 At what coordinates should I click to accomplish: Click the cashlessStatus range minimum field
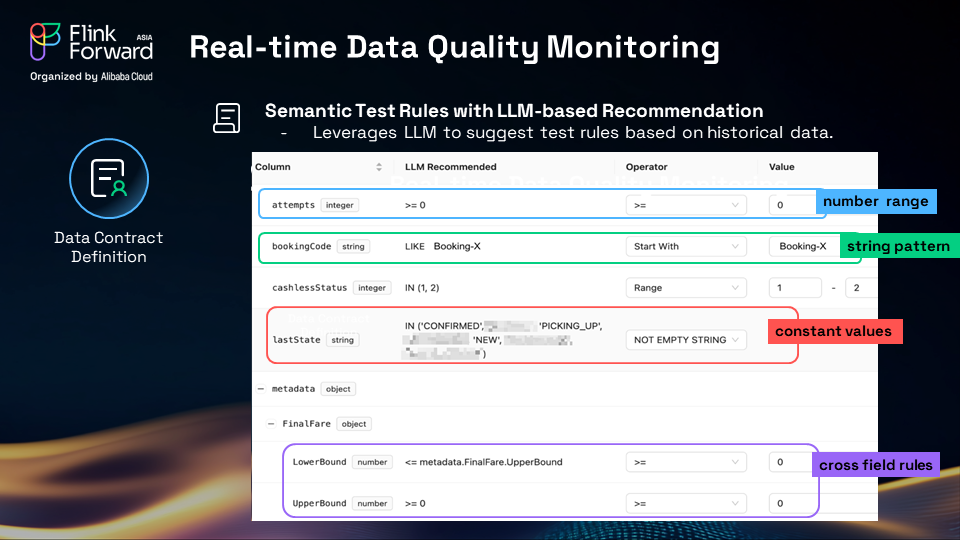(795, 288)
